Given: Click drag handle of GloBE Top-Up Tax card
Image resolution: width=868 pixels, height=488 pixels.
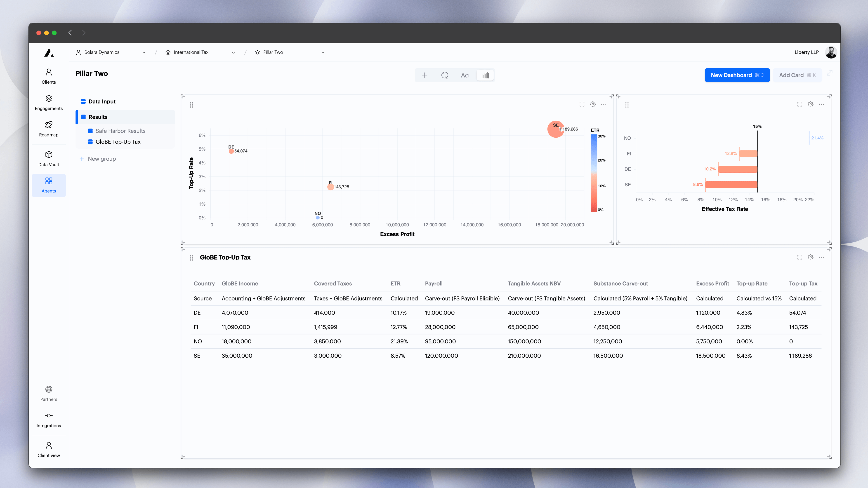Looking at the screenshot, I should pyautogui.click(x=191, y=258).
